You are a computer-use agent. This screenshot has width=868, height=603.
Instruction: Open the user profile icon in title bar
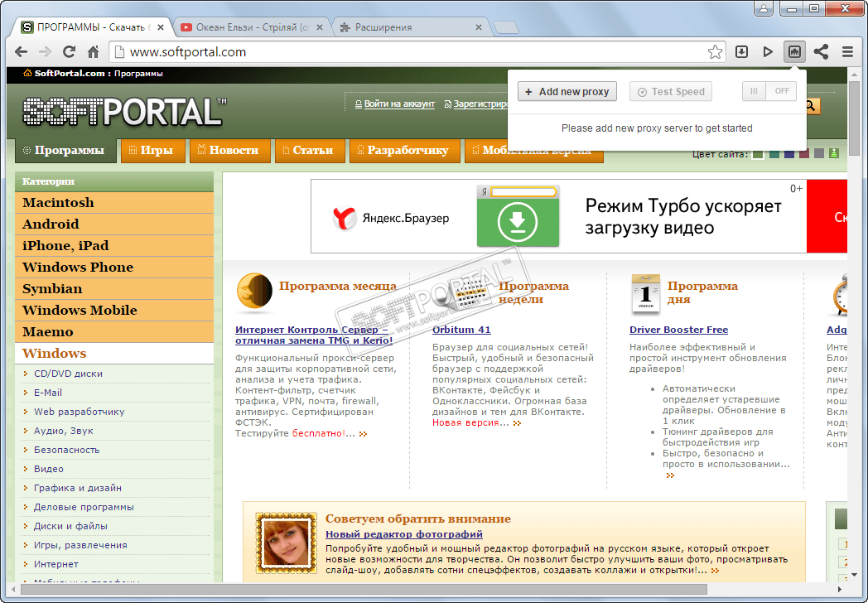coord(764,8)
